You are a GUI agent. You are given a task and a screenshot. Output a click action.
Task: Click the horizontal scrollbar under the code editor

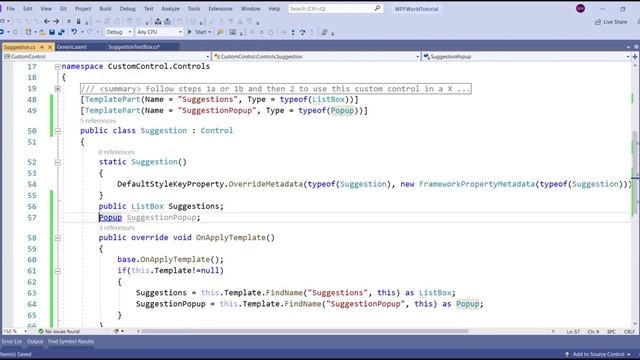pyautogui.click(x=304, y=331)
